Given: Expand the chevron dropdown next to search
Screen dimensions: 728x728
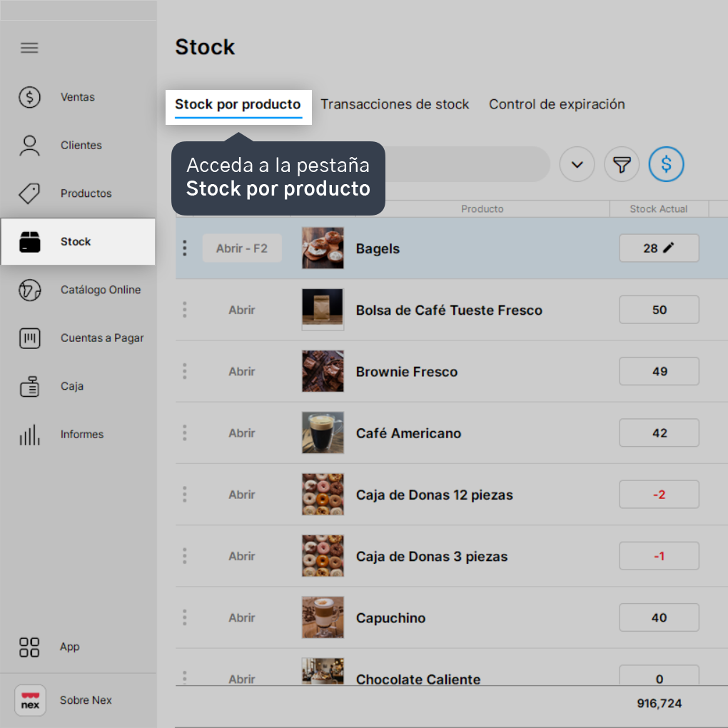Looking at the screenshot, I should pyautogui.click(x=577, y=164).
